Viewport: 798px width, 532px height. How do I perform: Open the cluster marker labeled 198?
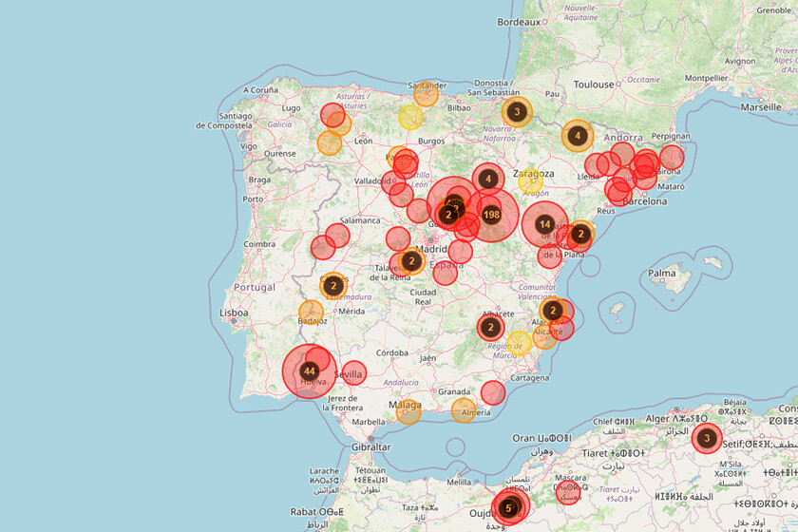[492, 215]
